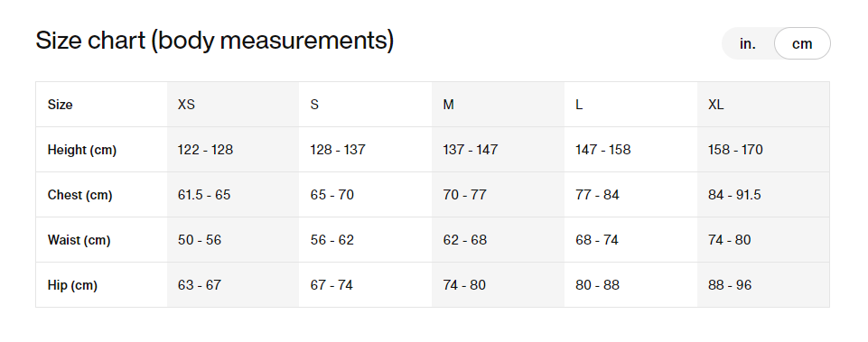Click the 'Waist (cm)' row label
The height and width of the screenshot is (342, 868).
coord(79,240)
